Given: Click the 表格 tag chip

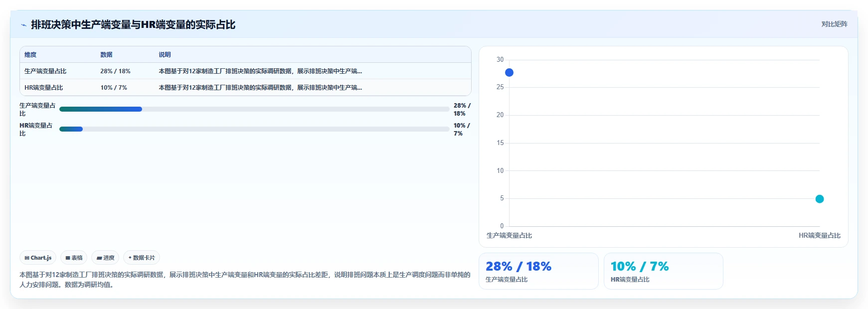Looking at the screenshot, I should click(74, 258).
